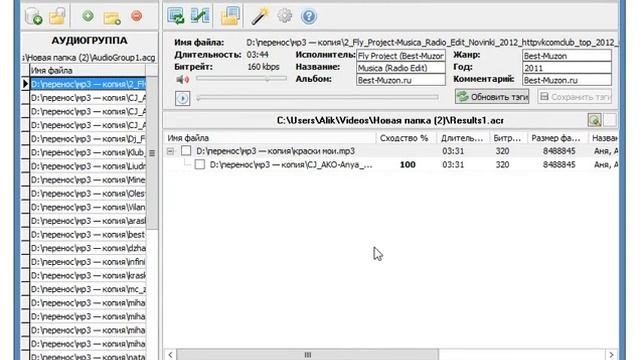Start comparison within the audio group

tap(176, 16)
